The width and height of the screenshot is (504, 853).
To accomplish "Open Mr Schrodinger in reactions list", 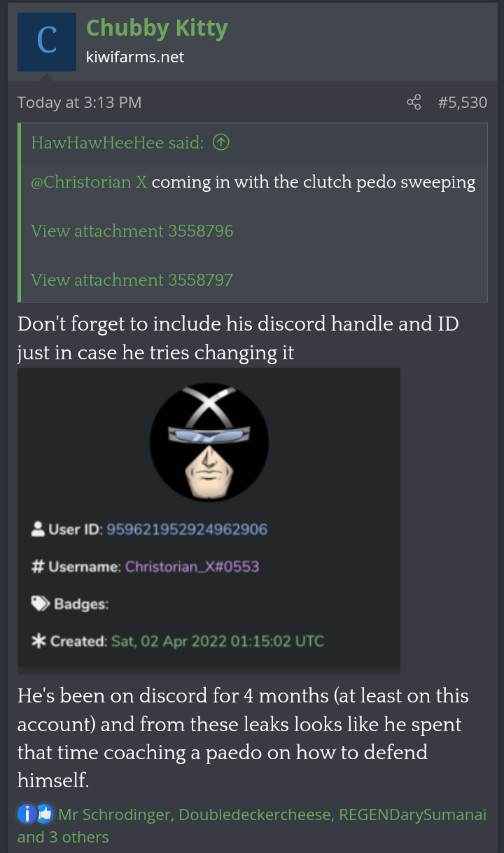I will (115, 814).
